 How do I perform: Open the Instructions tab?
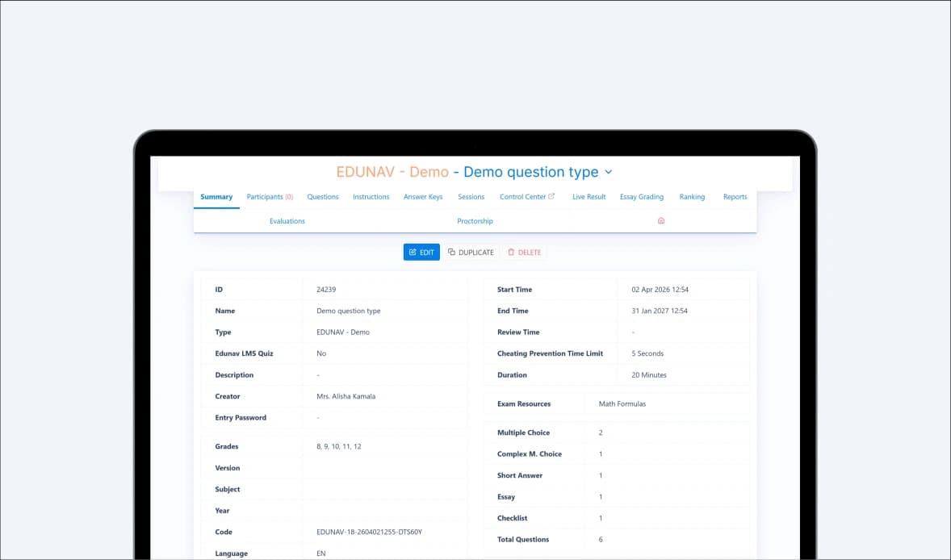371,197
